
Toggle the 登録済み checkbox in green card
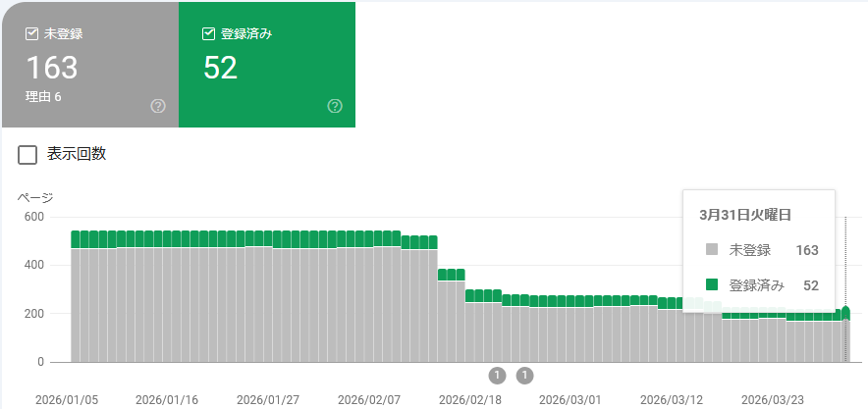tap(208, 34)
